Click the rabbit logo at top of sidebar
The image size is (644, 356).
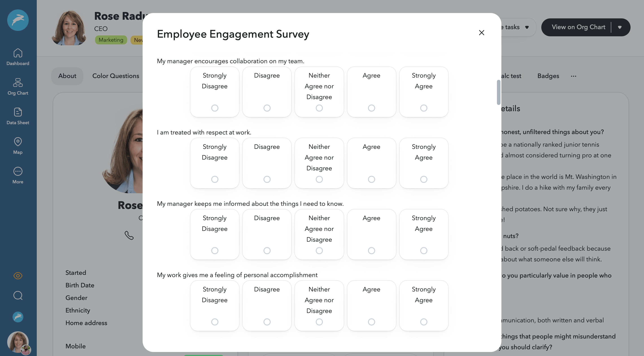coord(18,20)
